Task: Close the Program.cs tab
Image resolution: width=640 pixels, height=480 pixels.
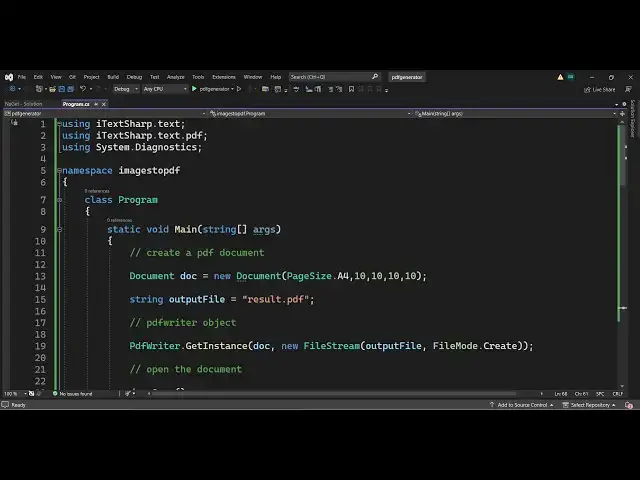Action: coord(104,104)
